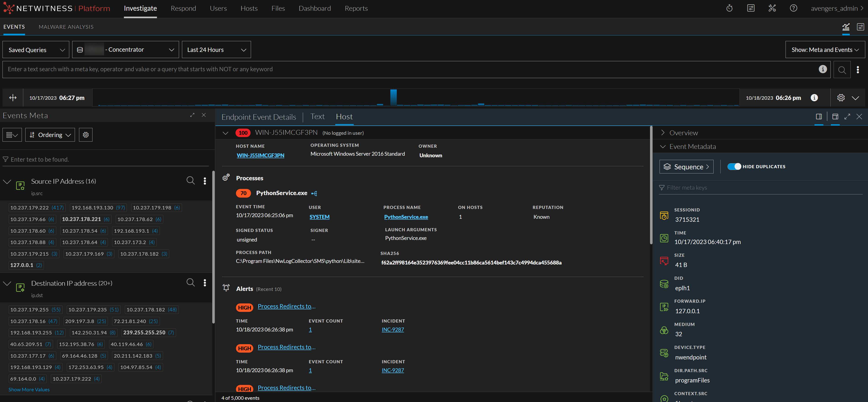This screenshot has height=402, width=868.
Task: Open the Last 24 Hours time range dropdown
Action: pos(216,50)
